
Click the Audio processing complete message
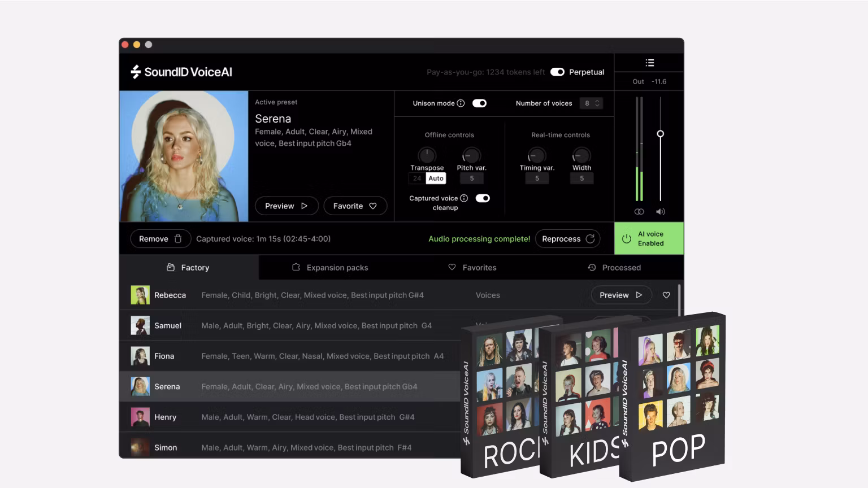pyautogui.click(x=479, y=239)
